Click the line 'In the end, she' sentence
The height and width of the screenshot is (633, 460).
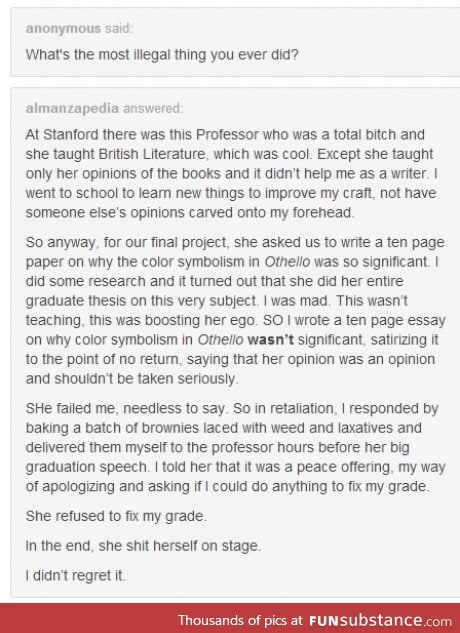click(143, 546)
